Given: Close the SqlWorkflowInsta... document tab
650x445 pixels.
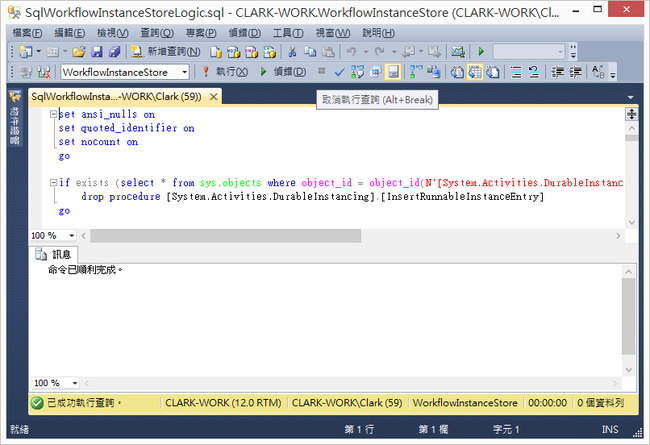Looking at the screenshot, I should [x=213, y=97].
